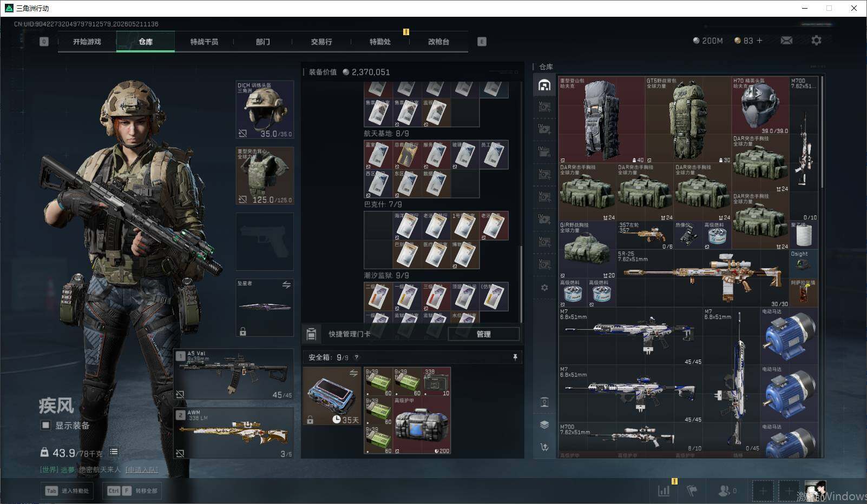Screen dimensions: 867x504
Task: Click the keycard quick-manage icon
Action: [x=311, y=334]
